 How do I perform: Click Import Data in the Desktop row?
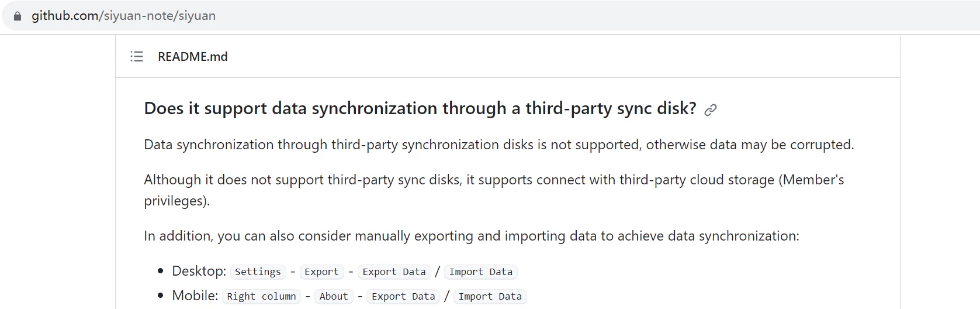pos(480,272)
